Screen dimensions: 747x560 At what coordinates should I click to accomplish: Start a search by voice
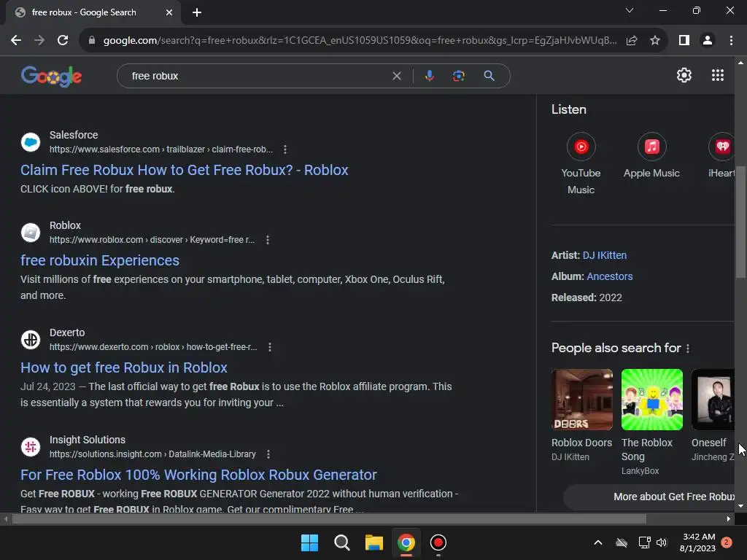click(x=429, y=76)
